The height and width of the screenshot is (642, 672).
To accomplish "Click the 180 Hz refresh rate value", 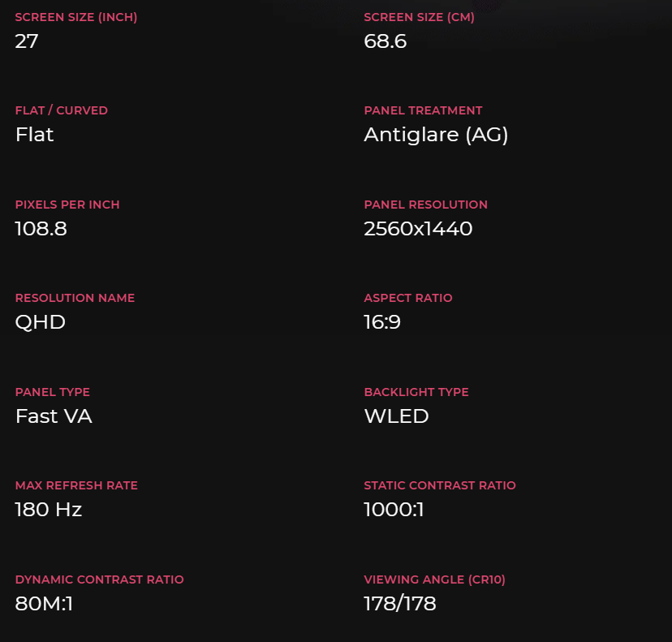I will (49, 510).
